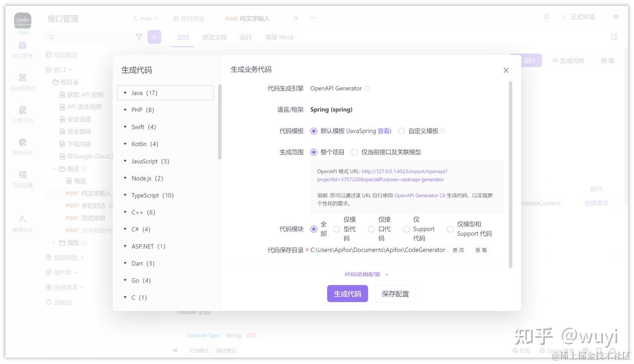This screenshot has height=364, width=634.
Task: Expand the Swift (4) language group
Action: [165, 127]
